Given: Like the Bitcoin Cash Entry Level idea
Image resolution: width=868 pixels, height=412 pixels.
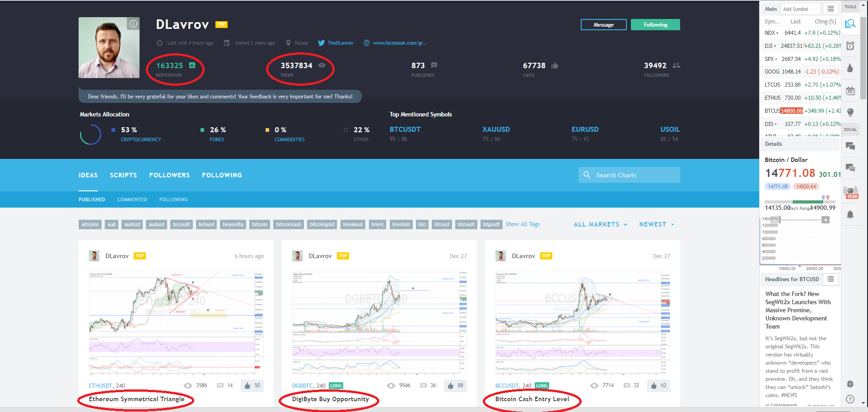Looking at the screenshot, I should pos(658,385).
